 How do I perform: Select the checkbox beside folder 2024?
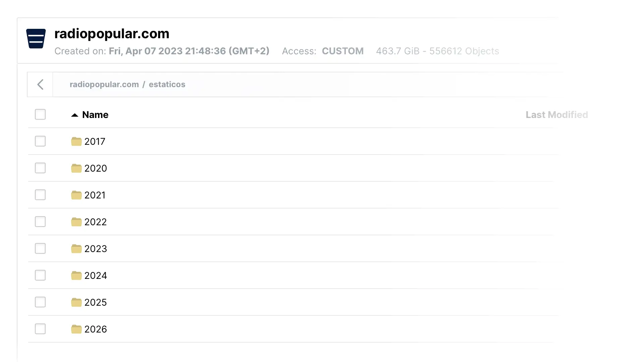40,275
